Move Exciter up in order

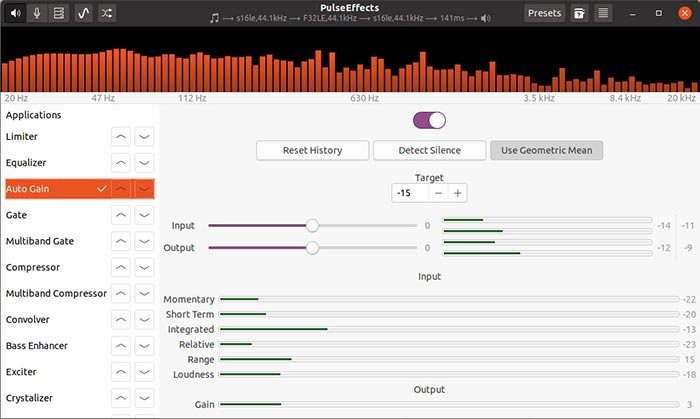click(x=121, y=372)
